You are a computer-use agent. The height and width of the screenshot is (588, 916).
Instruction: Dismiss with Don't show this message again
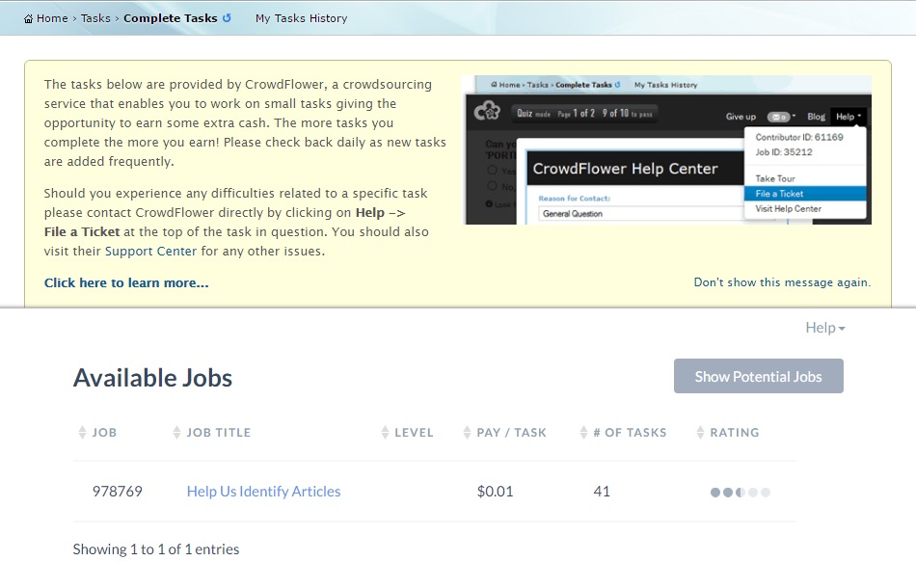782,282
